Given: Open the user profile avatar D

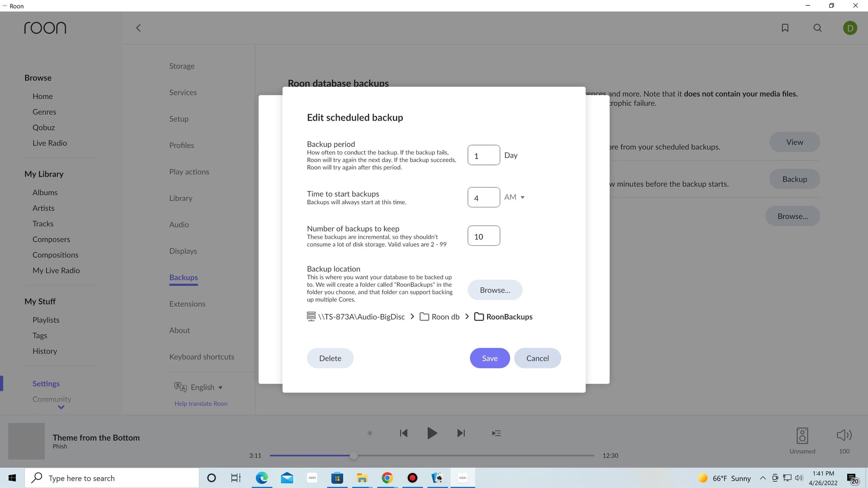Looking at the screenshot, I should coord(850,28).
